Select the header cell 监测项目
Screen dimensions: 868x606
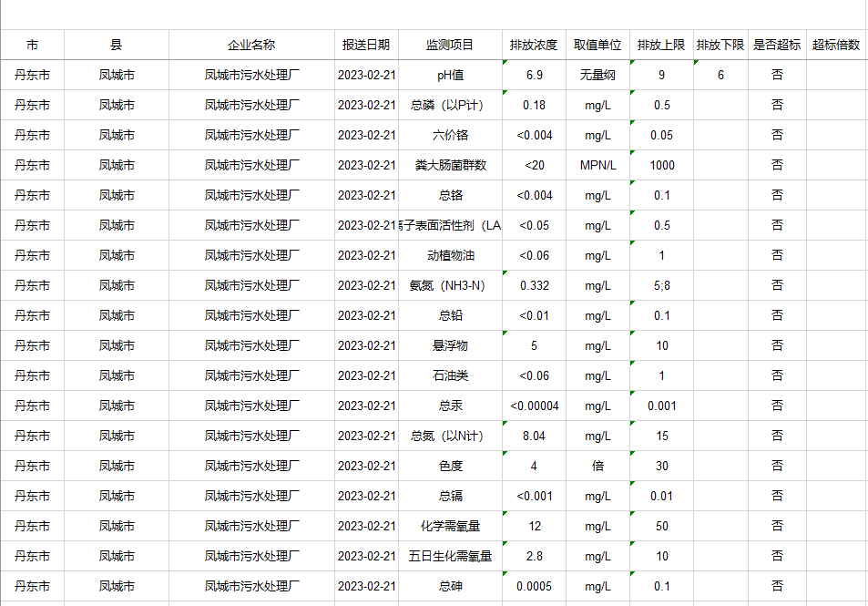(450, 45)
